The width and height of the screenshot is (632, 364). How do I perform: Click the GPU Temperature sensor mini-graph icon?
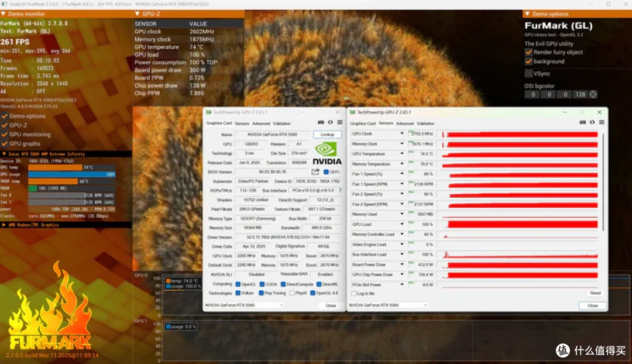click(x=411, y=152)
